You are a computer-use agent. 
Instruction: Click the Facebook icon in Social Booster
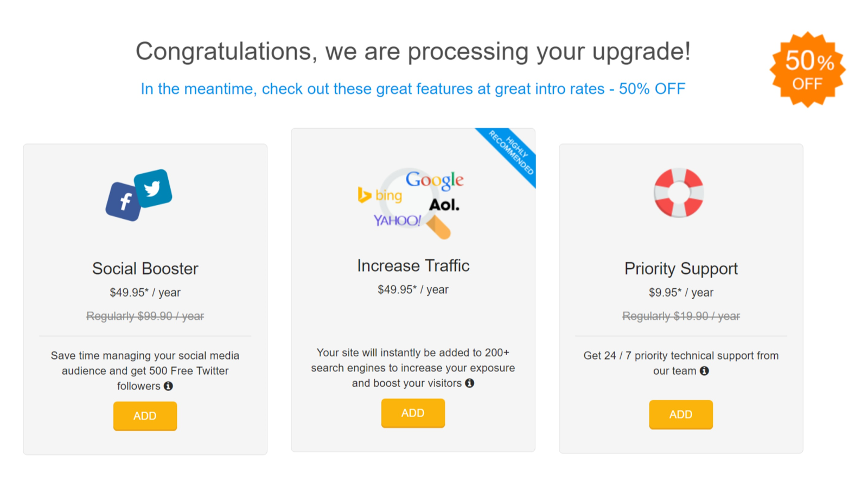coord(123,201)
